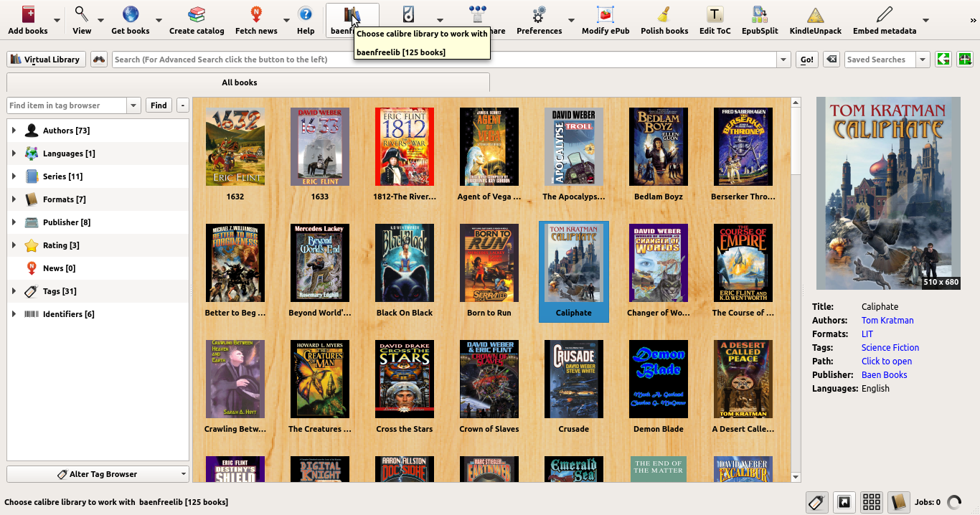This screenshot has width=980, height=515.
Task: Click the green copy-search-to-saved icon
Action: [943, 60]
